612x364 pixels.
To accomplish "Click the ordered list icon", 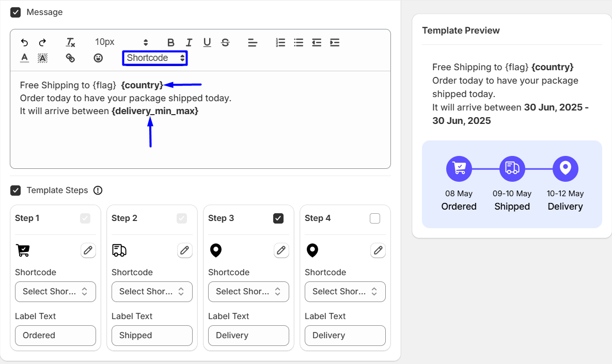I will tap(280, 42).
